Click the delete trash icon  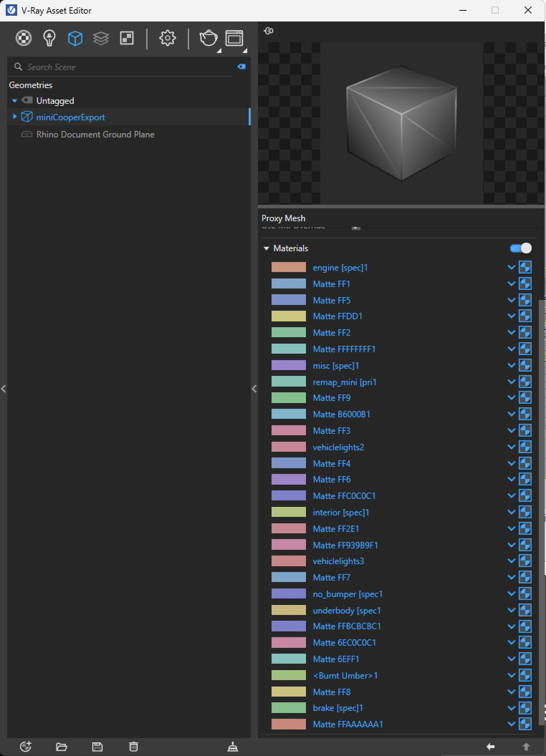pos(133,747)
